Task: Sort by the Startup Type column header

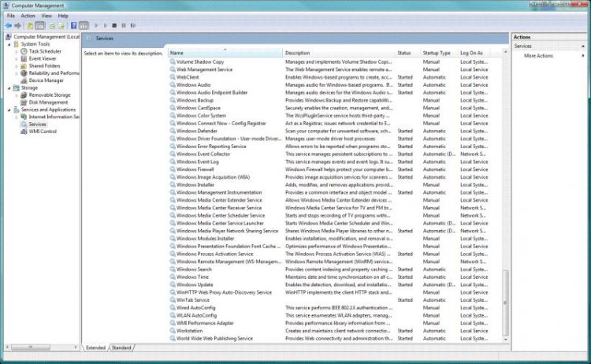Action: click(439, 53)
